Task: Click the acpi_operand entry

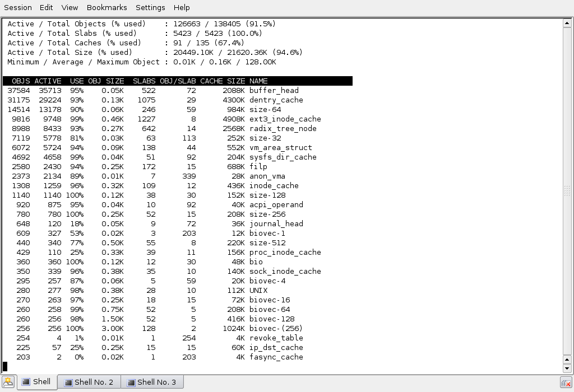Action: click(276, 204)
